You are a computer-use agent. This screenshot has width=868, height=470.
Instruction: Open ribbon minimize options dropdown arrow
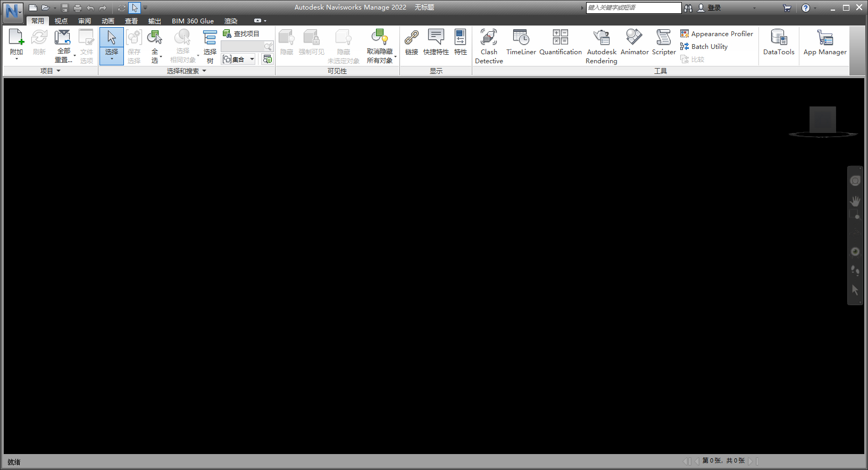tap(265, 21)
